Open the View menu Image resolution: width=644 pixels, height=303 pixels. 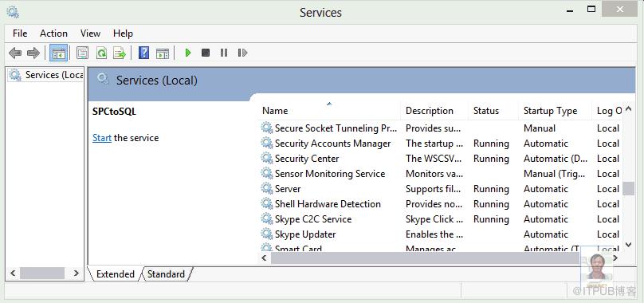(90, 33)
